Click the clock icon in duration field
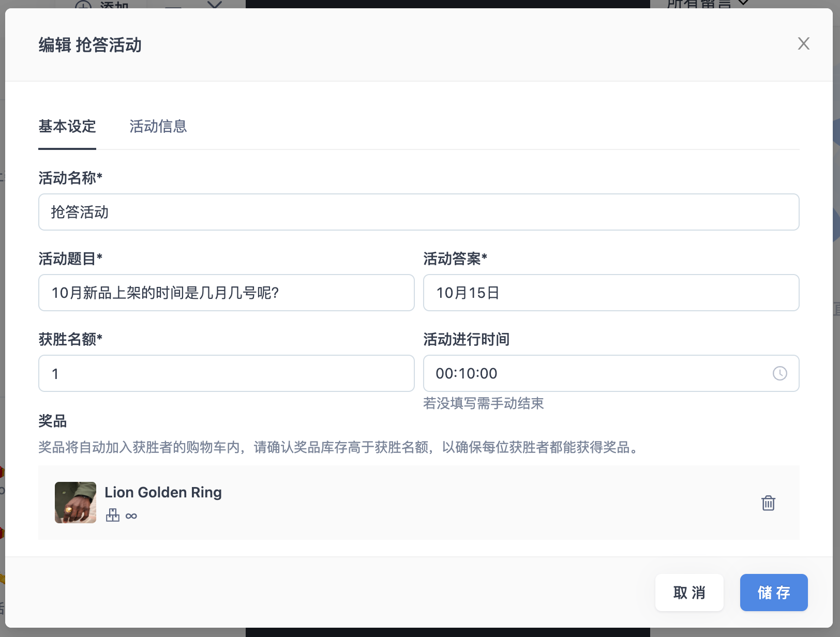 coord(779,373)
